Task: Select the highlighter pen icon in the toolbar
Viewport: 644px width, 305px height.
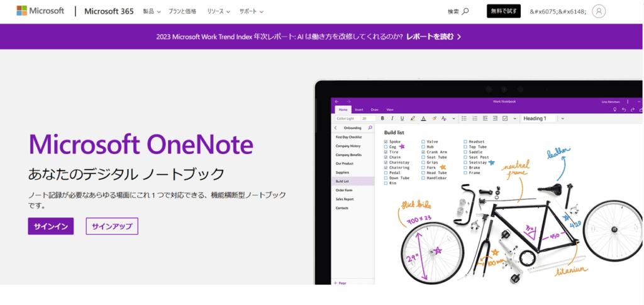Action: point(413,118)
